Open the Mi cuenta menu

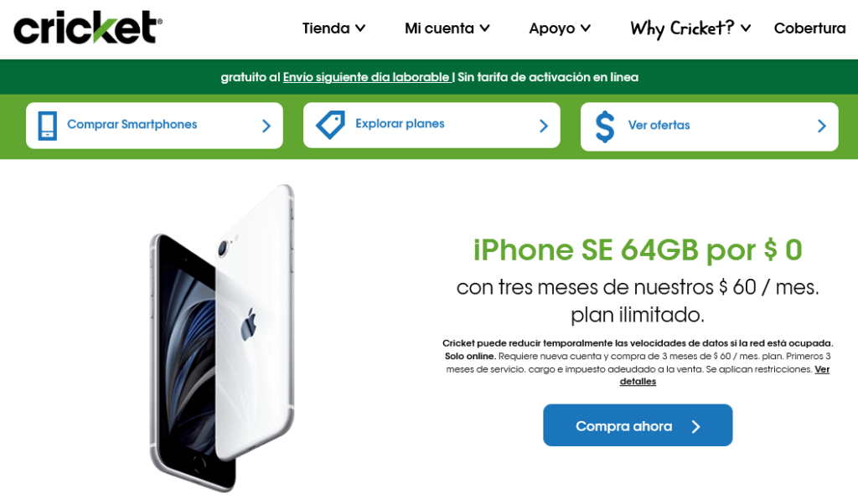439,28
